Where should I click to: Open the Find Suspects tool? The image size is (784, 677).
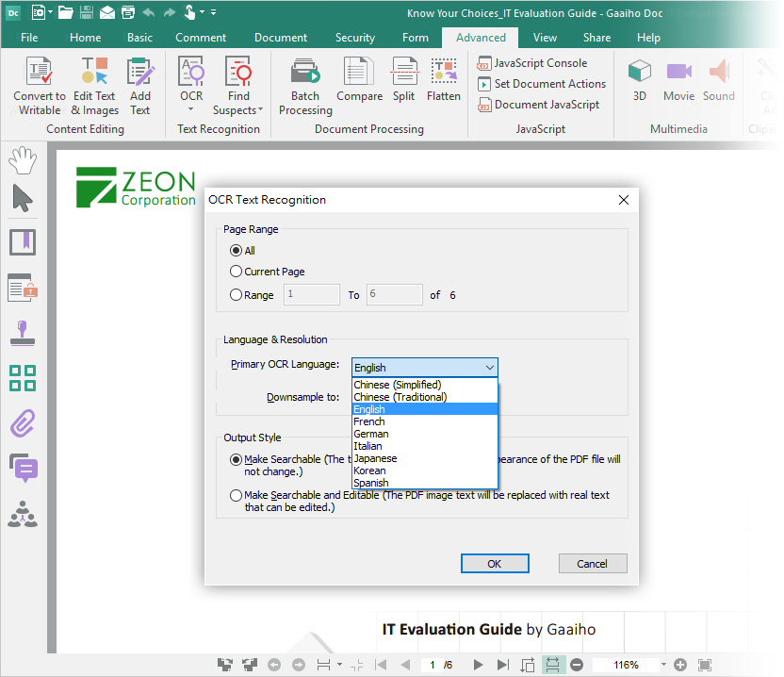point(238,86)
